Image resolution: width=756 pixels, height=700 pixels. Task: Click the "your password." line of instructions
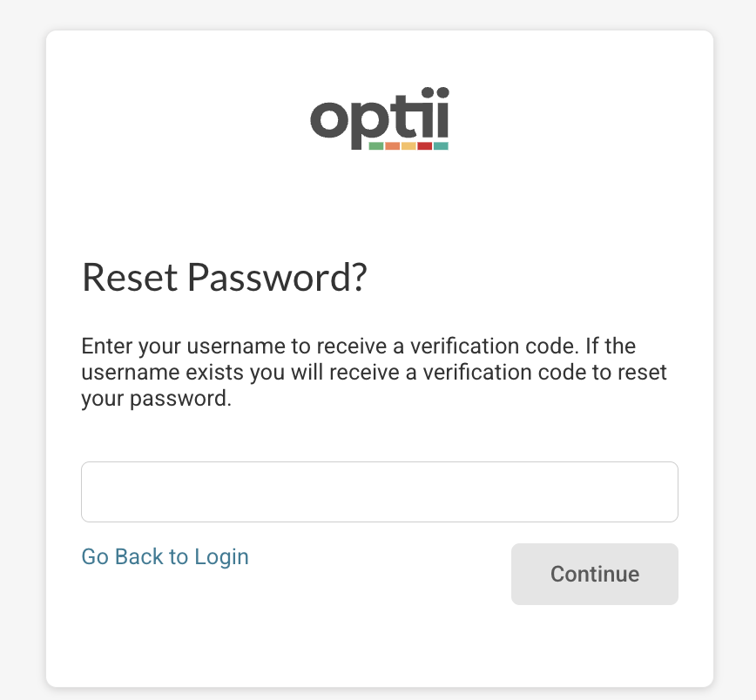(x=156, y=400)
